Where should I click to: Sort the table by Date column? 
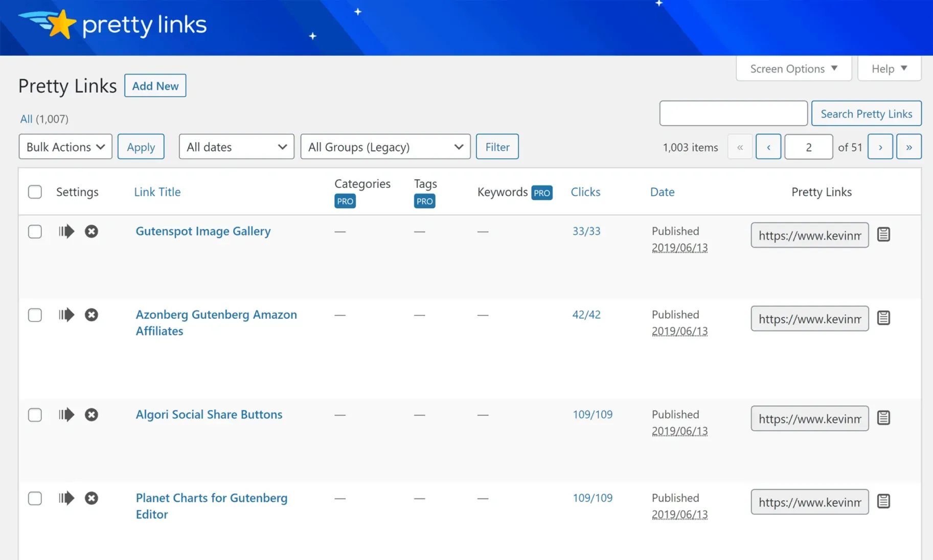[662, 192]
